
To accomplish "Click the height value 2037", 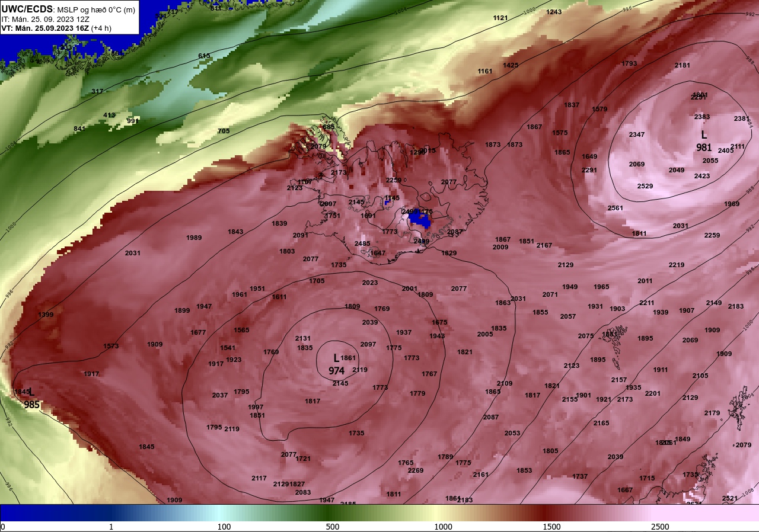I will [x=220, y=395].
